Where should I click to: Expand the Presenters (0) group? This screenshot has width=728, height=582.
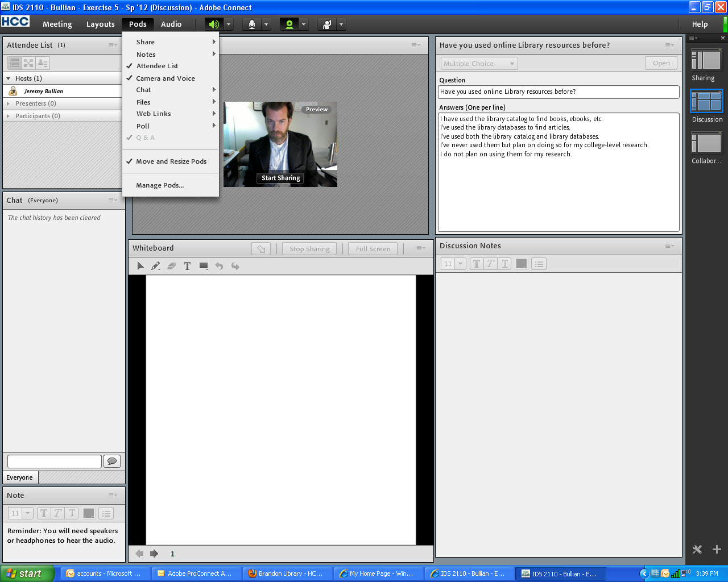tap(35, 103)
